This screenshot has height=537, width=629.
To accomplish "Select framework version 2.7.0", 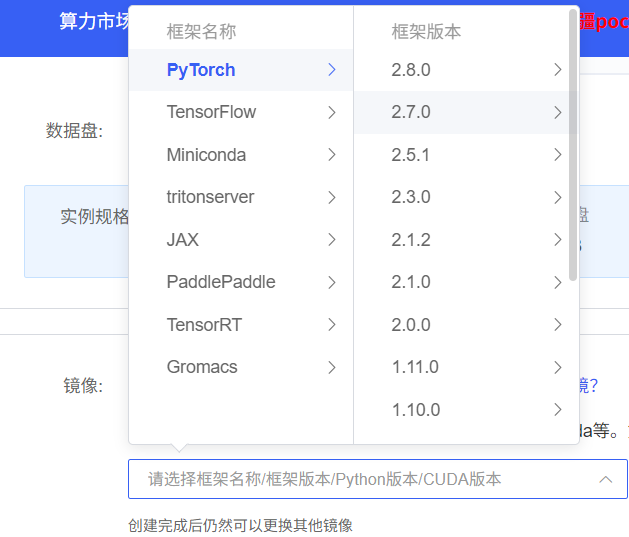I will point(461,112).
